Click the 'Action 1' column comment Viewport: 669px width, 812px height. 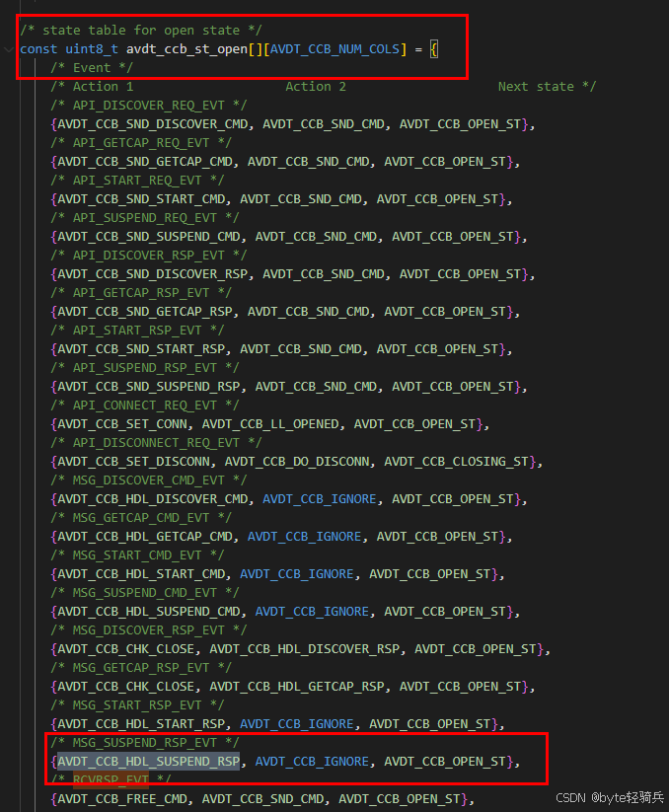click(x=103, y=87)
